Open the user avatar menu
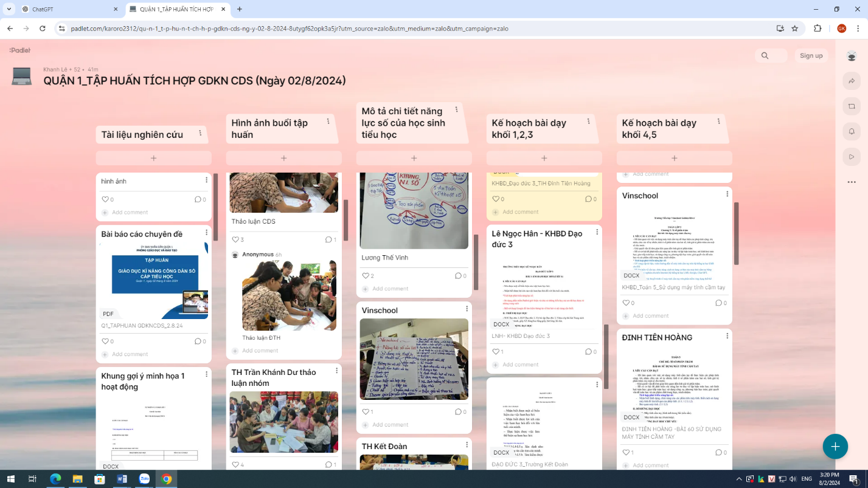The width and height of the screenshot is (868, 488). pyautogui.click(x=852, y=56)
